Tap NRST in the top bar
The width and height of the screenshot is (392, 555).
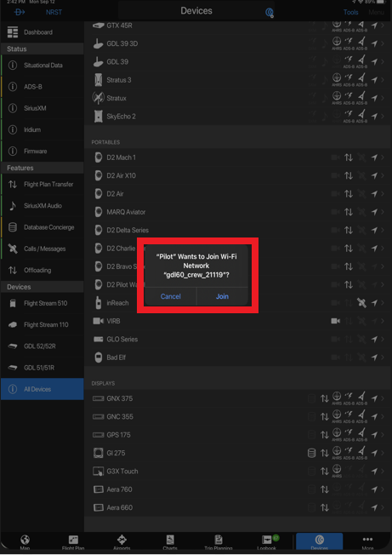pyautogui.click(x=54, y=12)
